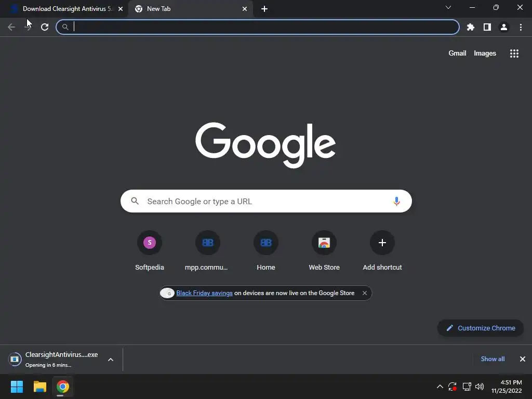The image size is (532, 399).
Task: Open the Extensions puzzle icon
Action: click(x=471, y=27)
